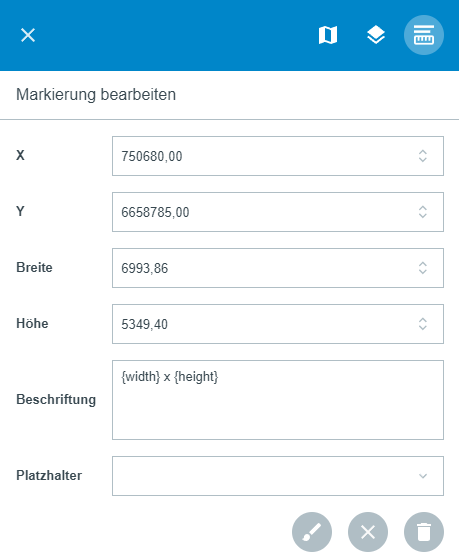Click the Markierung bearbeiten heading
Screen dimensions: 459x560
96,95
